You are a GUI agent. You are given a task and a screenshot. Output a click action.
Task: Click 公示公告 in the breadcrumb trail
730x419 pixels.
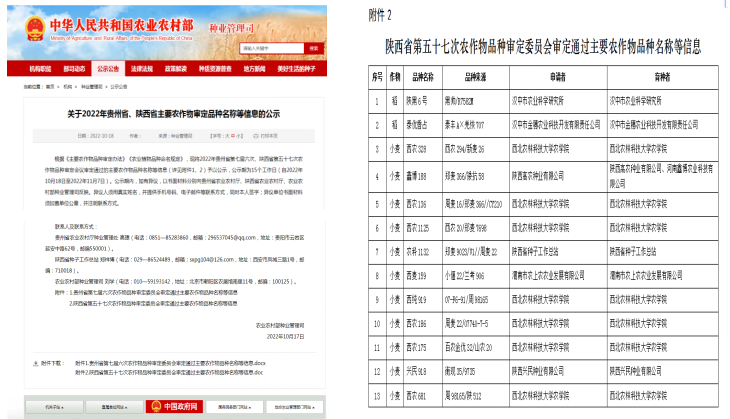pyautogui.click(x=119, y=87)
